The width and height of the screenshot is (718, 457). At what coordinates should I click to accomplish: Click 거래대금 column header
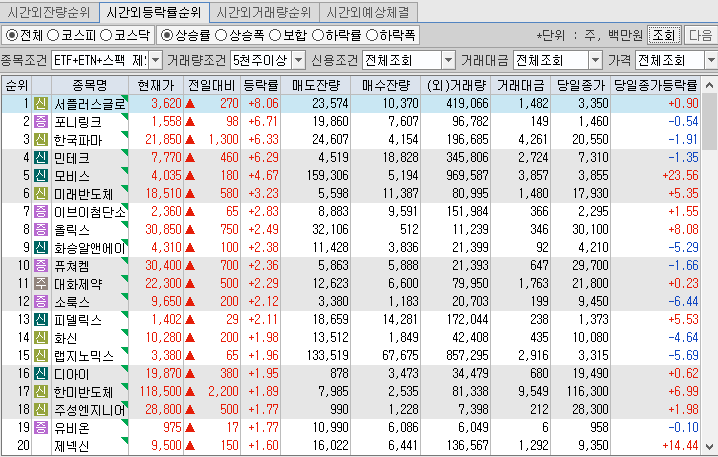521,86
